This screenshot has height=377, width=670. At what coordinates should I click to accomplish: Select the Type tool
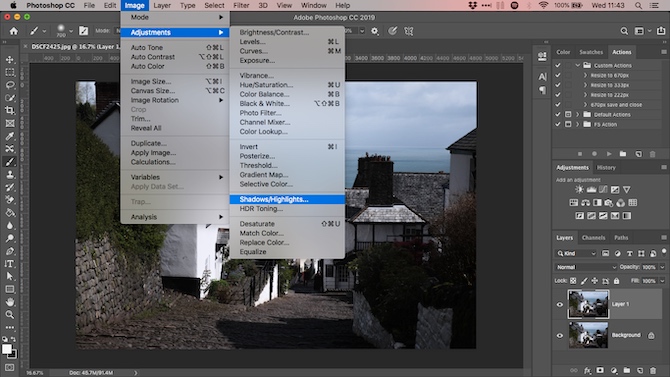[x=9, y=264]
